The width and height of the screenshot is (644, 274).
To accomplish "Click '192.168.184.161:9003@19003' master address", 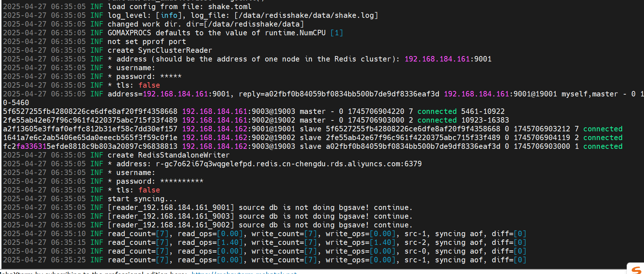I will (x=239, y=111).
